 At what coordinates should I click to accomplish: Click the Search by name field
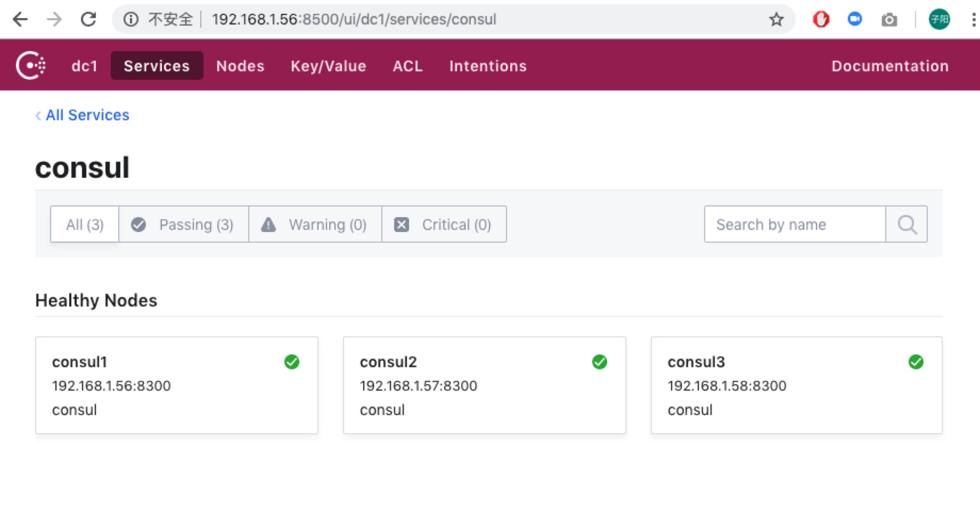tap(794, 225)
